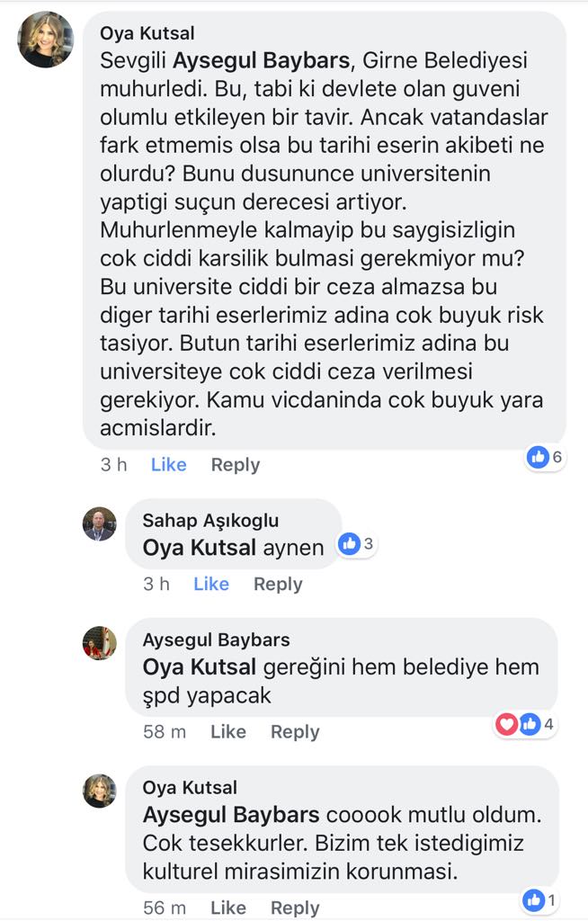The height and width of the screenshot is (921, 588).
Task: Reply to Oya Kutsal's top comment
Action: coord(235,465)
